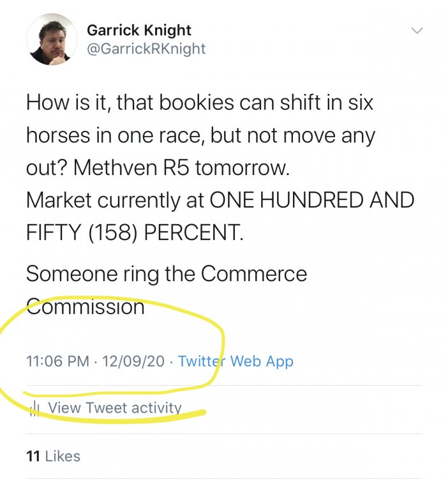Click the analytics bars icon
The height and width of the screenshot is (479, 448).
36,407
